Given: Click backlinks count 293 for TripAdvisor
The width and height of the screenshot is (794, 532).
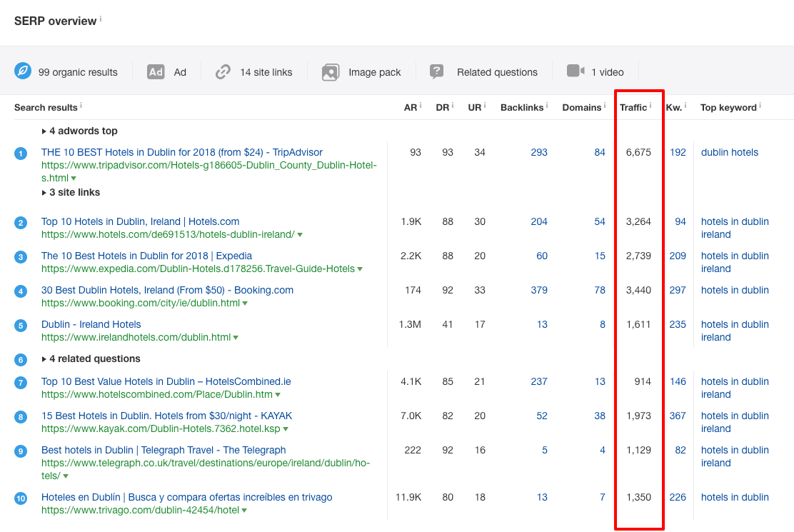Looking at the screenshot, I should tap(539, 152).
